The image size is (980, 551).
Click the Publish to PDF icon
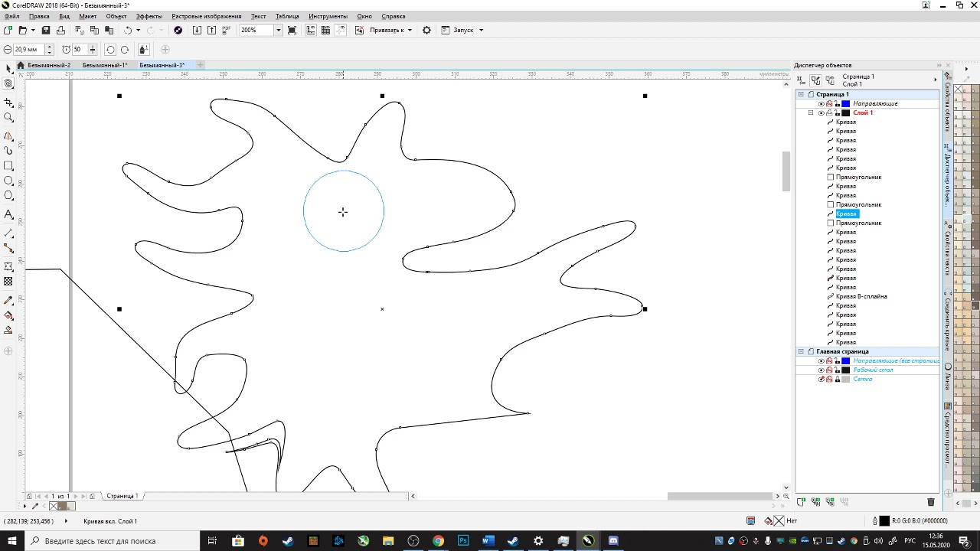pyautogui.click(x=227, y=30)
